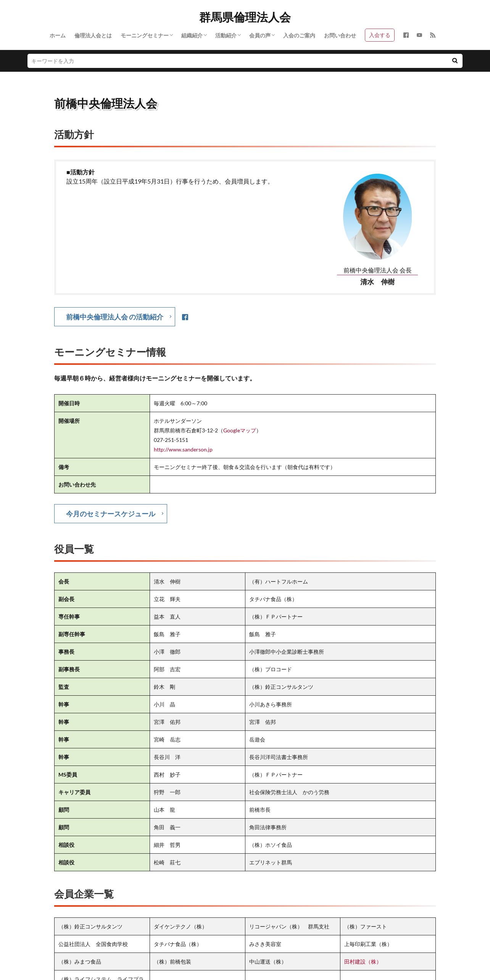Click the search magnifier icon

click(x=455, y=61)
